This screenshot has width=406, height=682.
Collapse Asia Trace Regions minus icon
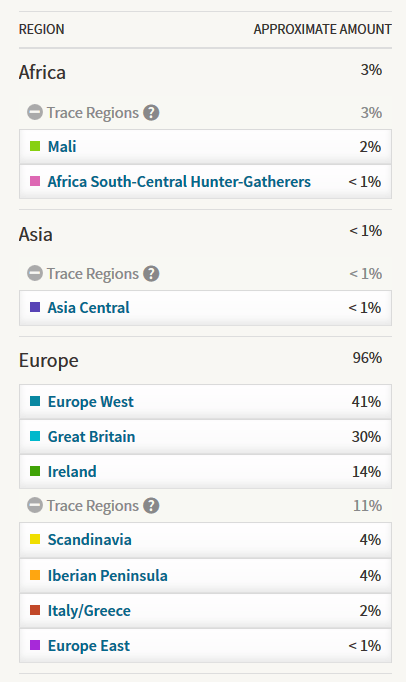35,274
